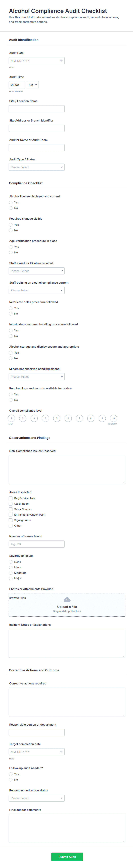Screen dimensions: 133x868
Task: Select Yes for Follow-up audit needed
Action: coord(11,774)
